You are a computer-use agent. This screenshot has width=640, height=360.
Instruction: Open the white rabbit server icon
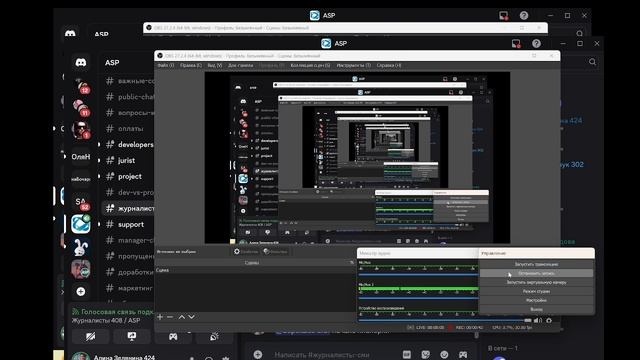81,247
